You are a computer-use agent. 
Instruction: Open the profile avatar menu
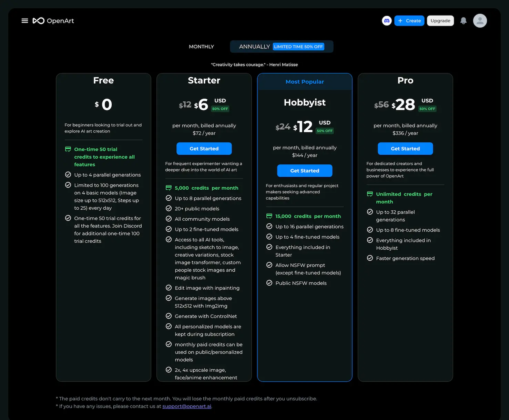pos(480,21)
